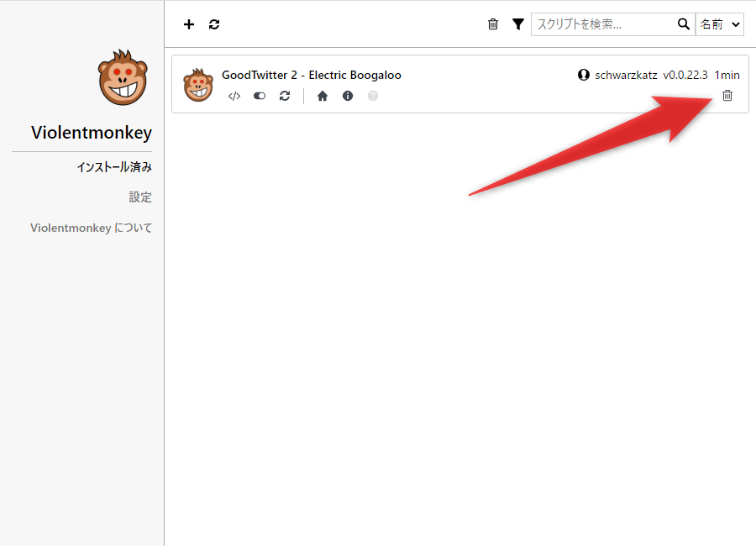Open the 設定 settings tab
The height and width of the screenshot is (546, 756).
click(140, 197)
